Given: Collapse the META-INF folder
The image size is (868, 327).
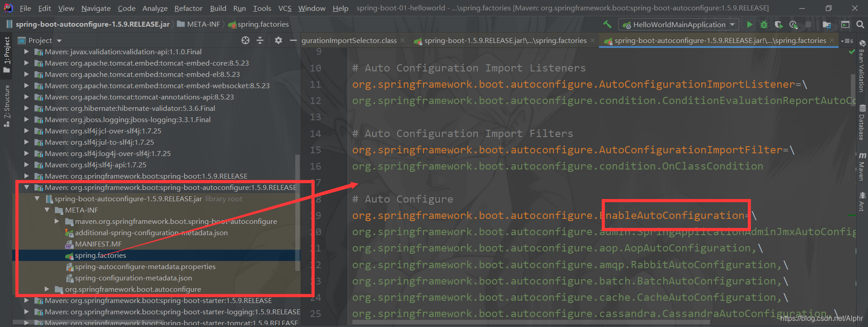Looking at the screenshot, I should pos(47,210).
